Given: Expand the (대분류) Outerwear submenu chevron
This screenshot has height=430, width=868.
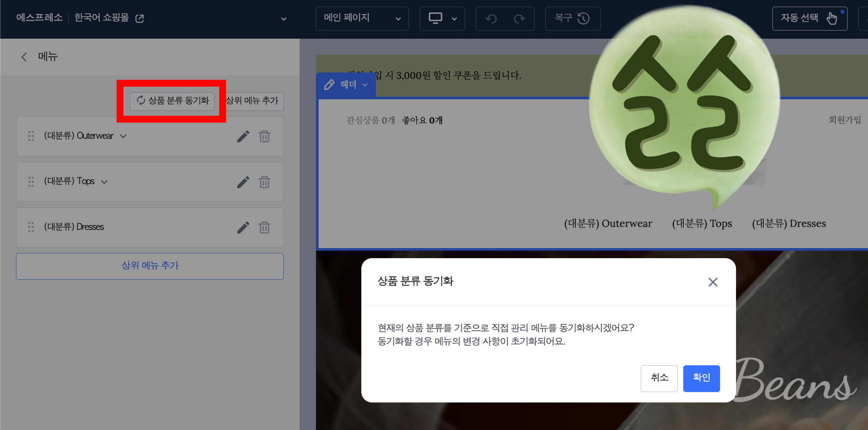Looking at the screenshot, I should tap(123, 136).
